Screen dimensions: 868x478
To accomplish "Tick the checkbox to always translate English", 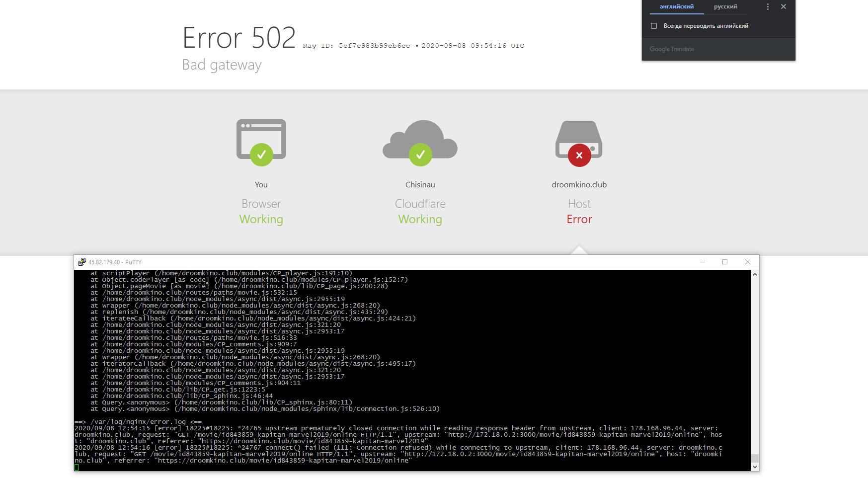I will click(x=654, y=26).
